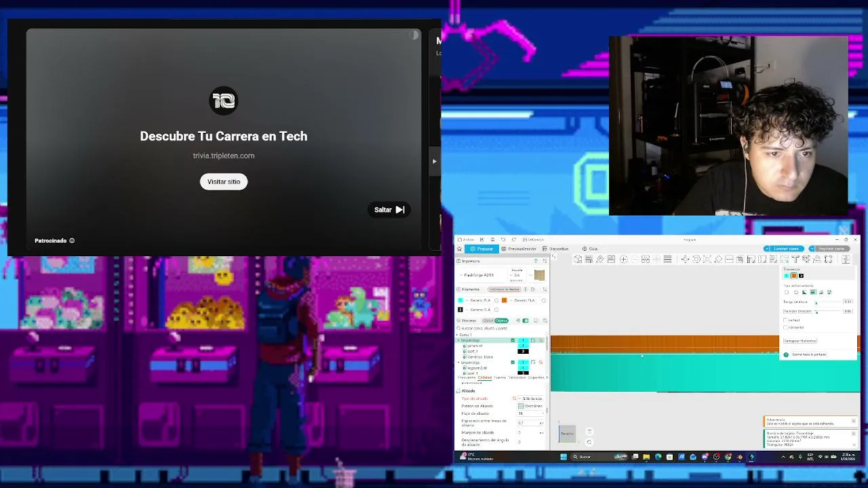Choose the sphere brush tool type
Screen dimensions: 868x488
click(796, 293)
